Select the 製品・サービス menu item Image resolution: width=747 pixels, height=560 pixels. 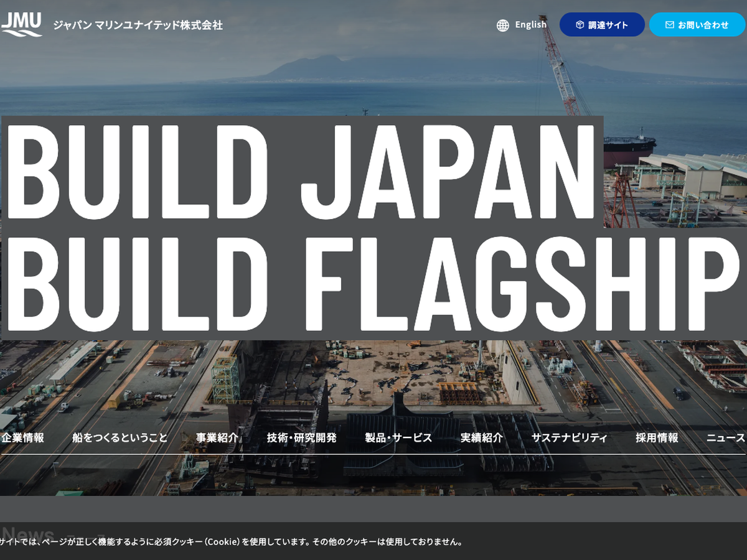click(398, 437)
